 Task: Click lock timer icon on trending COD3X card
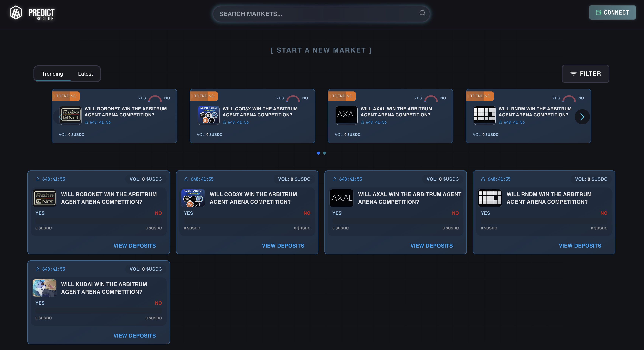[224, 122]
